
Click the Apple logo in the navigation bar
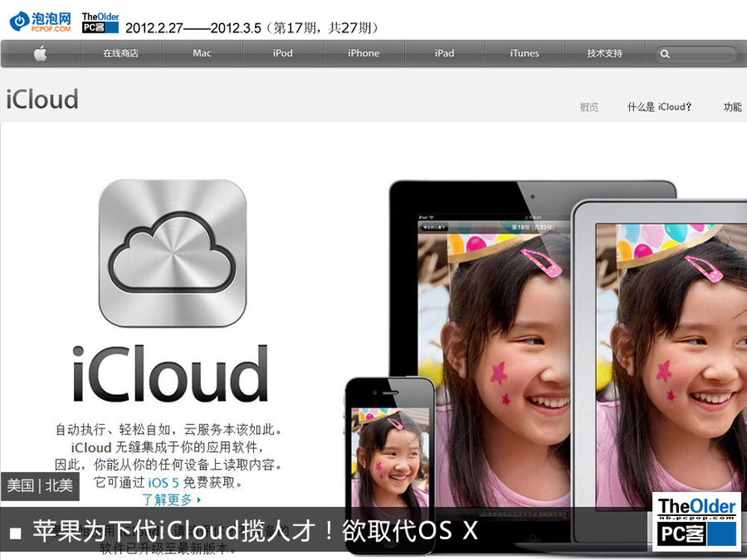coord(40,53)
